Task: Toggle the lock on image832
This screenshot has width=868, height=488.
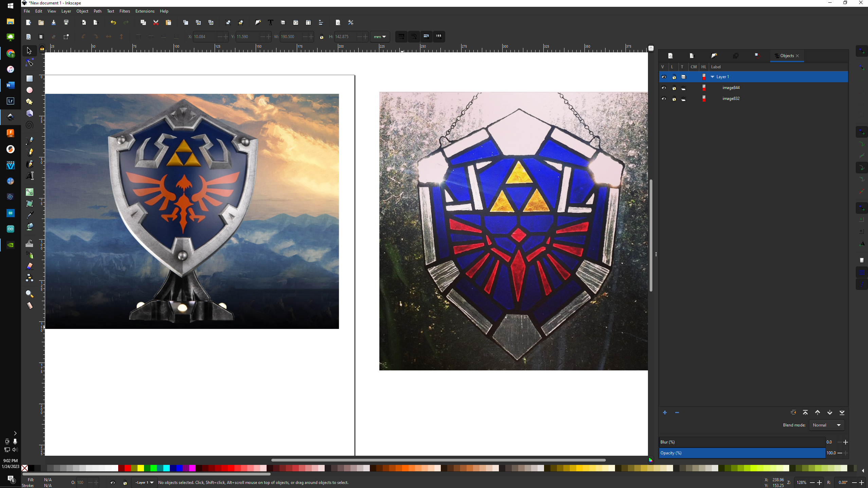Action: click(x=674, y=99)
